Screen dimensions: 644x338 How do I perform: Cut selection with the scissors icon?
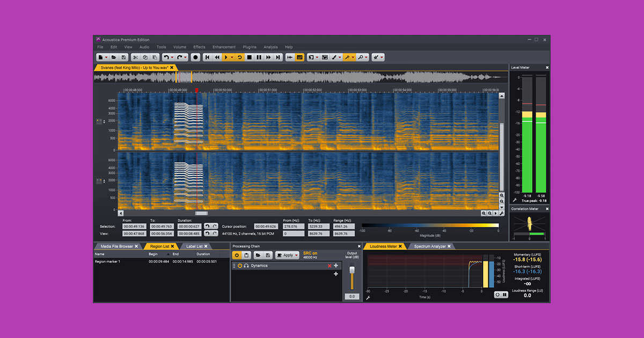tap(136, 57)
